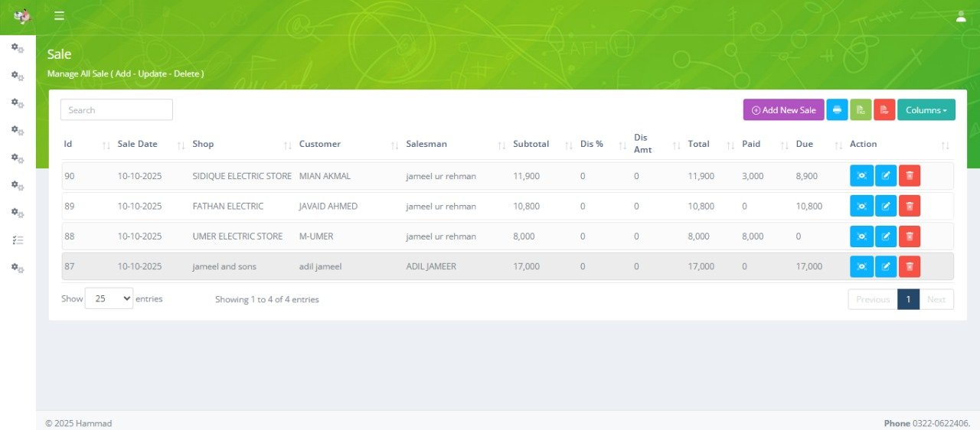Viewport: 980px width, 430px height.
Task: Delete sale 87 using trash icon
Action: pos(910,266)
